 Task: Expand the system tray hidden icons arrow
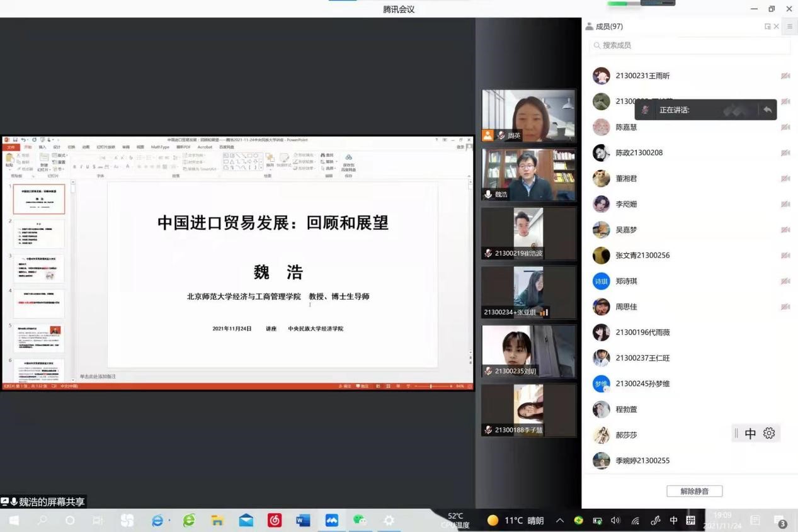(559, 521)
